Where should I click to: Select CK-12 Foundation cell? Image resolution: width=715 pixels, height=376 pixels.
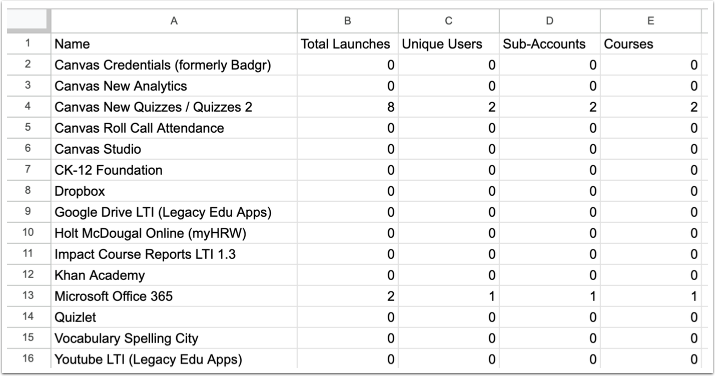click(174, 170)
